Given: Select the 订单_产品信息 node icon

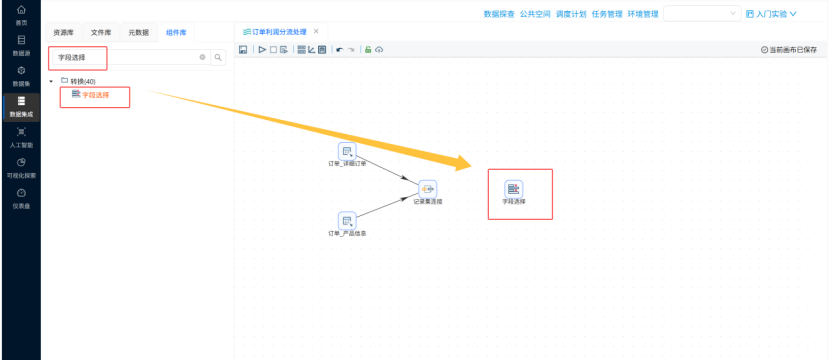Looking at the screenshot, I should (347, 221).
